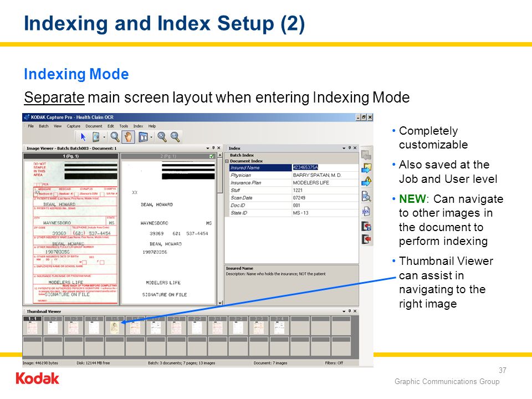Click the Disk: 12144 MB free status
The height and width of the screenshot is (399, 532).
[x=93, y=363]
